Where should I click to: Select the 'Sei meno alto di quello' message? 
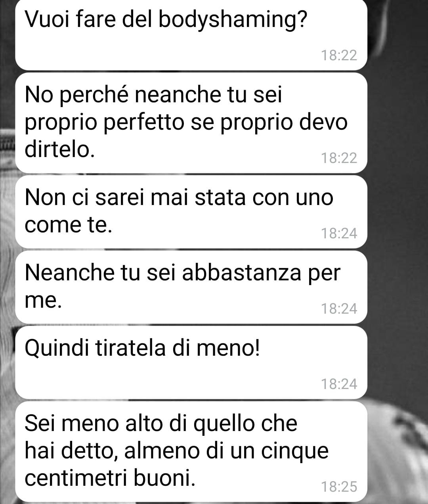point(191,452)
